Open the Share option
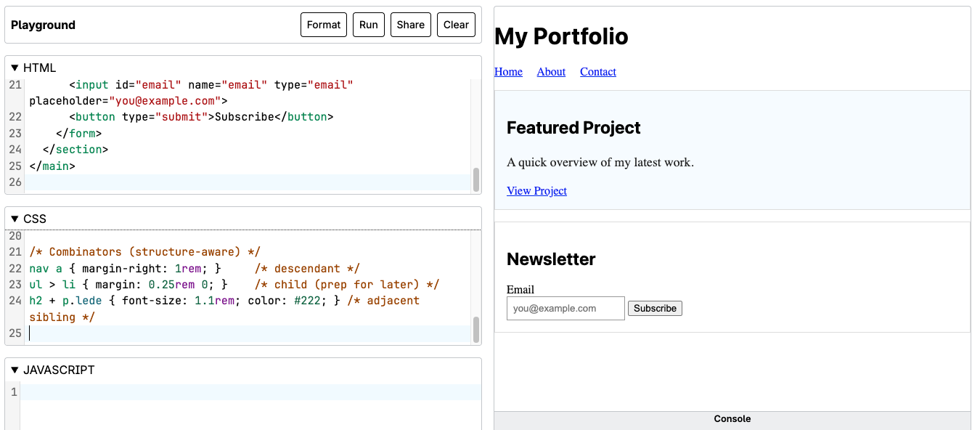The width and height of the screenshot is (980, 430). point(411,25)
